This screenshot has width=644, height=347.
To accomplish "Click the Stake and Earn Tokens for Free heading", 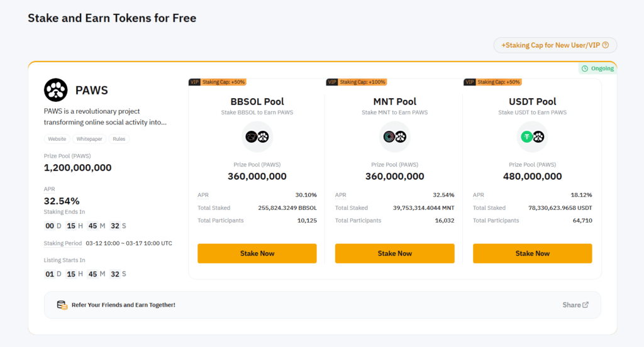I will 112,18.
